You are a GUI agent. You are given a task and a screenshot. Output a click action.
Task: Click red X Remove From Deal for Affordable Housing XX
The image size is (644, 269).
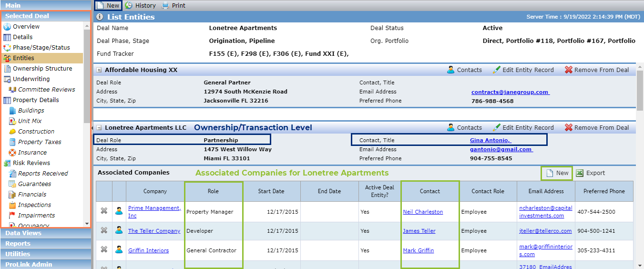coord(568,70)
